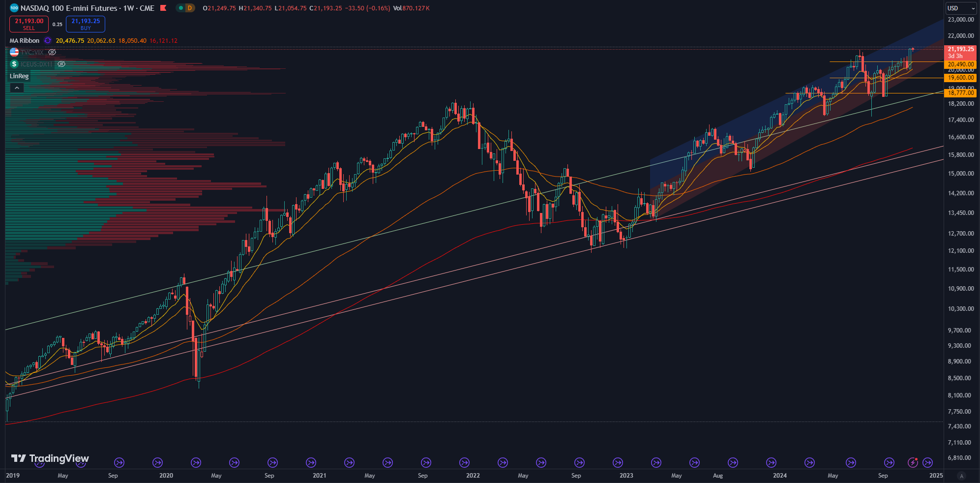Screen dimensions: 980x483
Task: Click the orange 19,600.00 price level label
Action: click(x=961, y=78)
